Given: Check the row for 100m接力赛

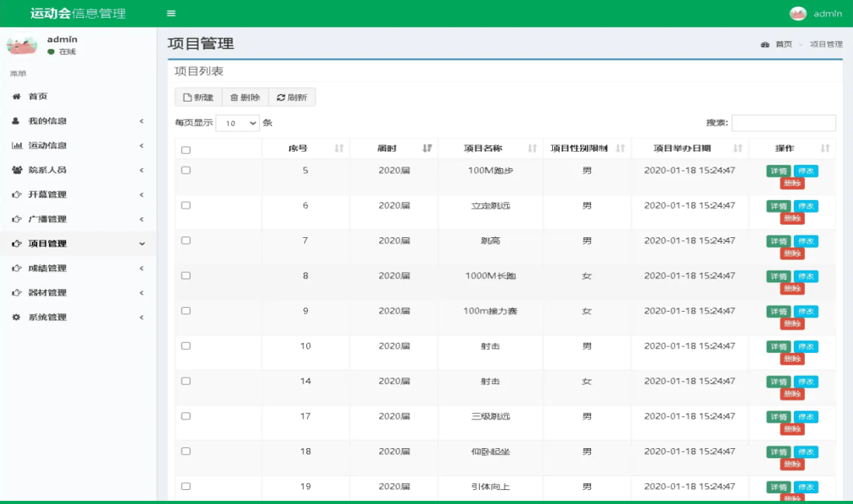Looking at the screenshot, I should coord(186,310).
